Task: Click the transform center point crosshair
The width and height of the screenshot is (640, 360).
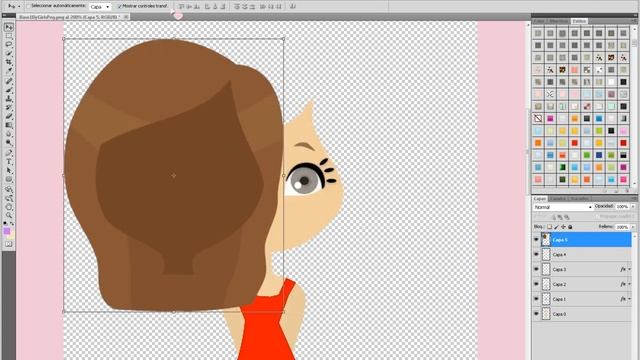Action: coord(173,176)
